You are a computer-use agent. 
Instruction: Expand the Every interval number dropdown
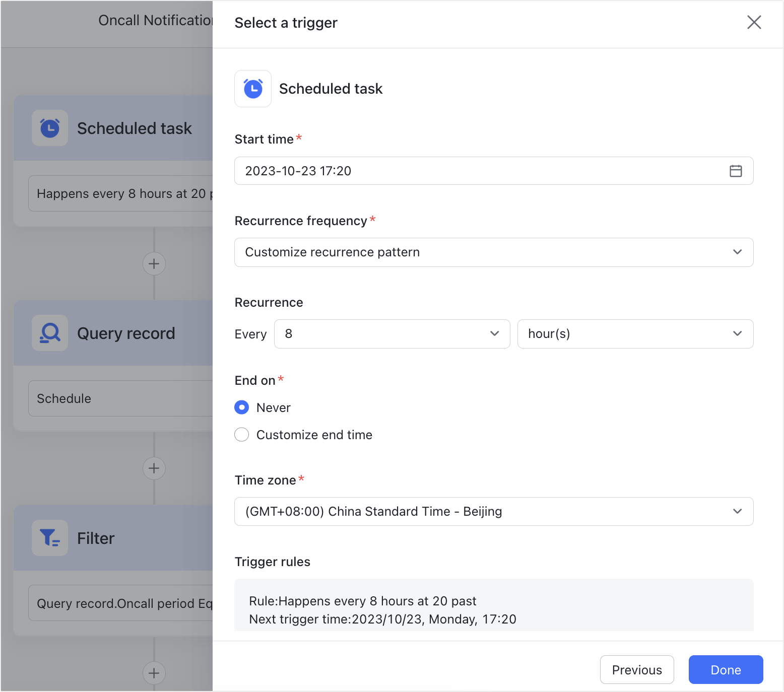392,334
